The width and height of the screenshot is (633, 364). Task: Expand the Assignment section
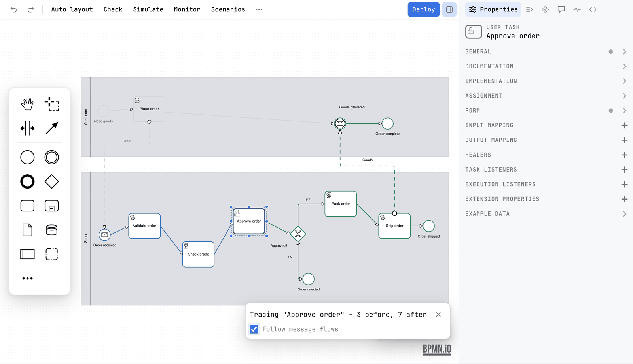point(546,96)
